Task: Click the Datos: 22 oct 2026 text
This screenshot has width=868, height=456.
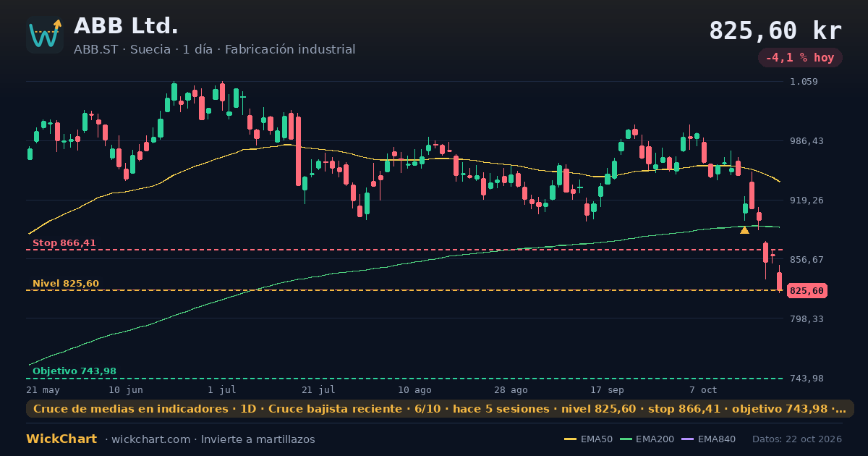Action: pyautogui.click(x=797, y=439)
